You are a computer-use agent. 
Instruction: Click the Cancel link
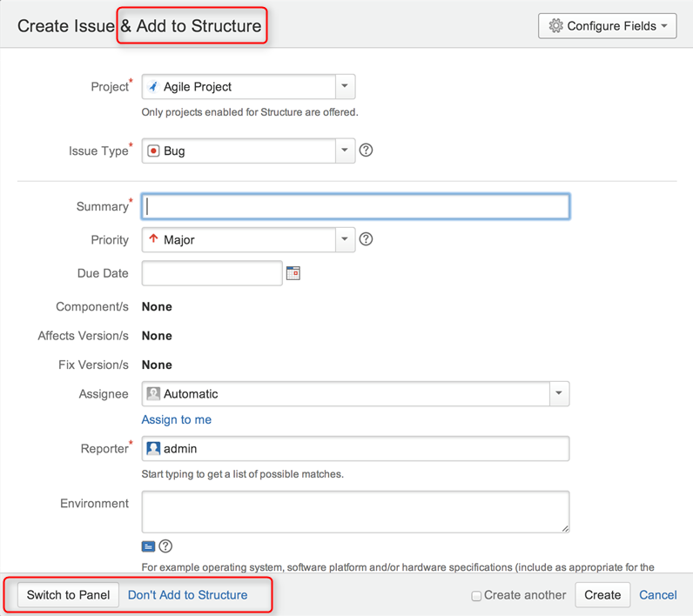[x=657, y=595]
